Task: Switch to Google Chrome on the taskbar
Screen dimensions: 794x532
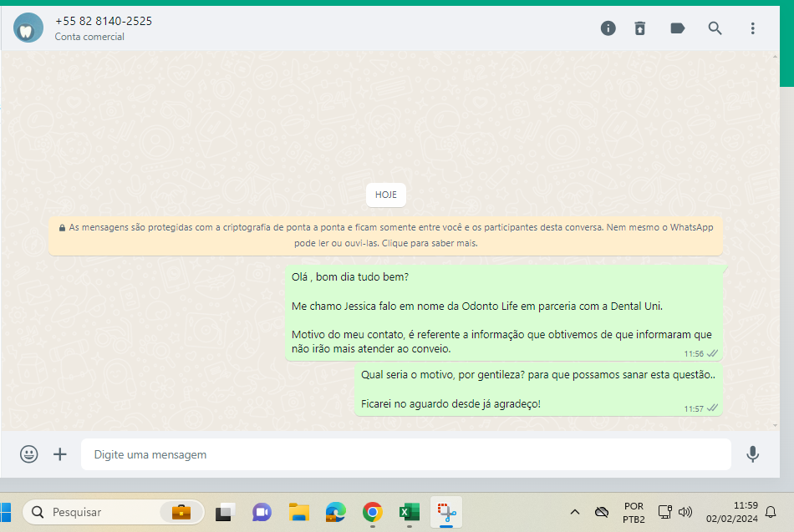Action: [373, 512]
